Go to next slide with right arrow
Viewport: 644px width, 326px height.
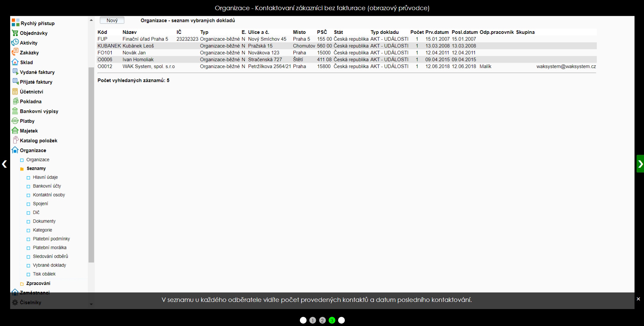point(640,164)
